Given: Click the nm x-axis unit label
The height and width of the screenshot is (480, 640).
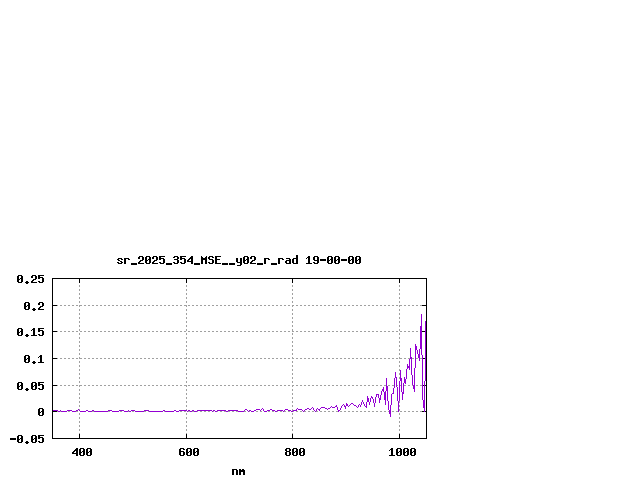Looking at the screenshot, I should click(238, 471).
